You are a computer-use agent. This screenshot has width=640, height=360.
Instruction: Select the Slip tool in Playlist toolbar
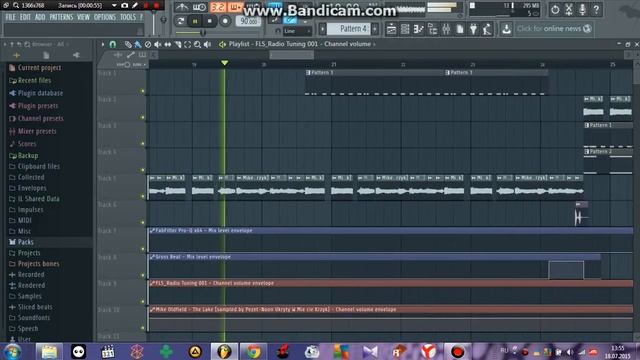[x=168, y=44]
